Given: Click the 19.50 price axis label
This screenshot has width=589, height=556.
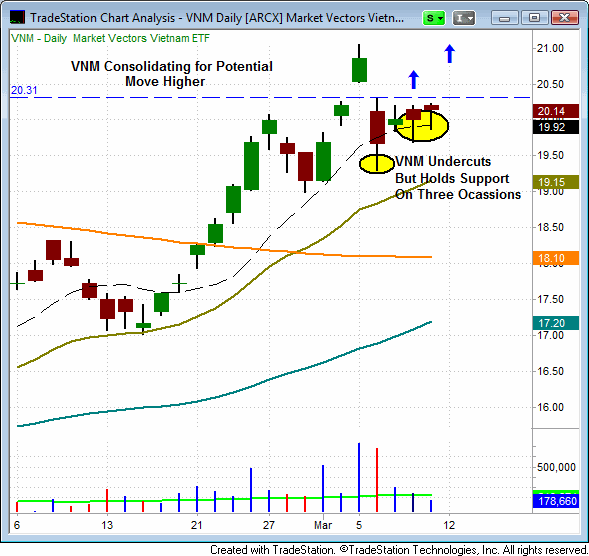Looking at the screenshot, I should [550, 156].
